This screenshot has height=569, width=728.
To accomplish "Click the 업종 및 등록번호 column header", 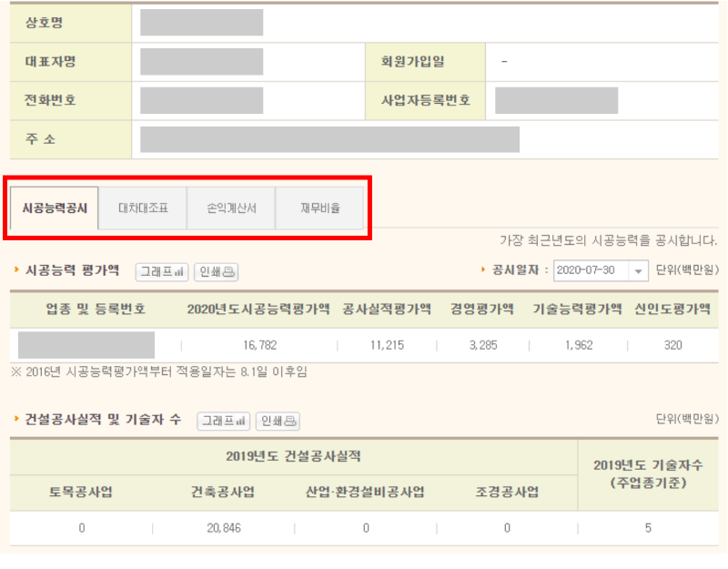I will (96, 309).
